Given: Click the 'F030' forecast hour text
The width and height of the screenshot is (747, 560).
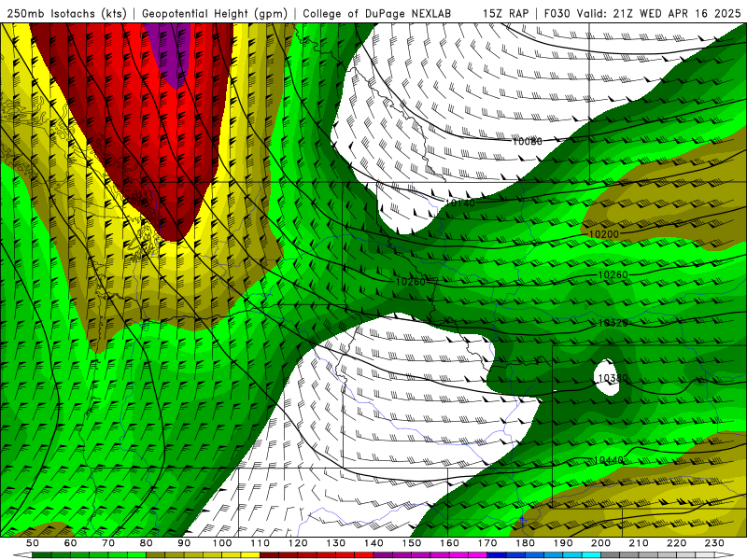Looking at the screenshot, I should click(557, 13).
